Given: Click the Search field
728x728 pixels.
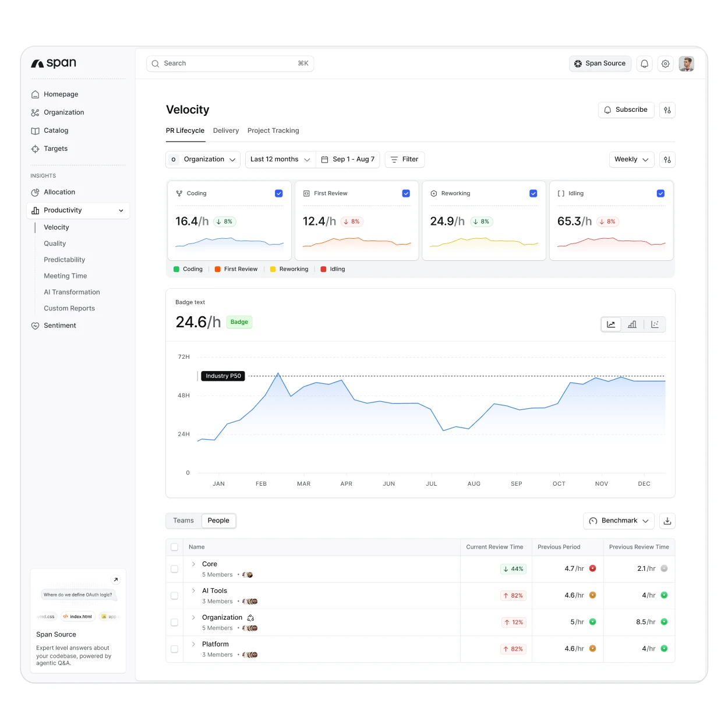Looking at the screenshot, I should pyautogui.click(x=230, y=63).
